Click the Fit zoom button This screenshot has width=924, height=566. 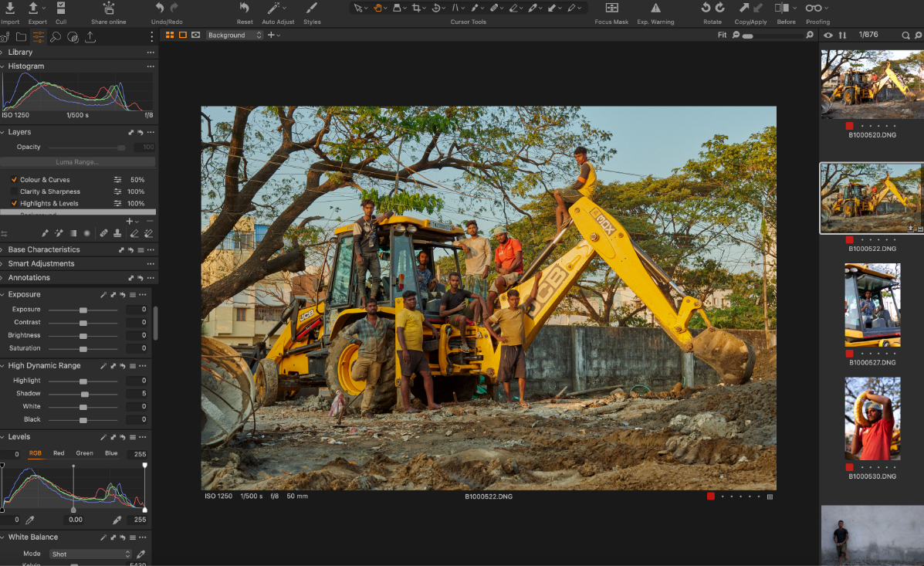click(722, 35)
